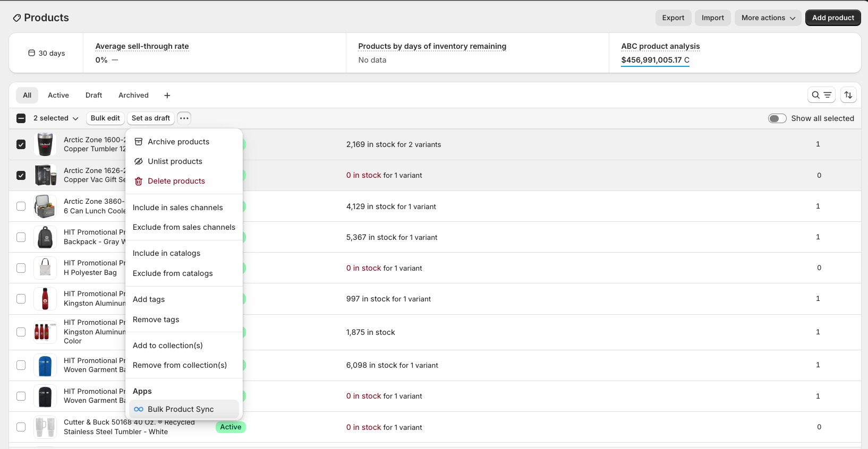The height and width of the screenshot is (449, 868).
Task: Expand the 2 selected dropdown
Action: (56, 118)
